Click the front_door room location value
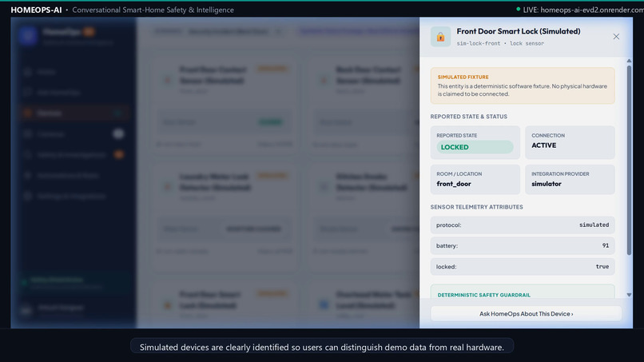Screen dimensions: 644x362 pyautogui.click(x=454, y=184)
